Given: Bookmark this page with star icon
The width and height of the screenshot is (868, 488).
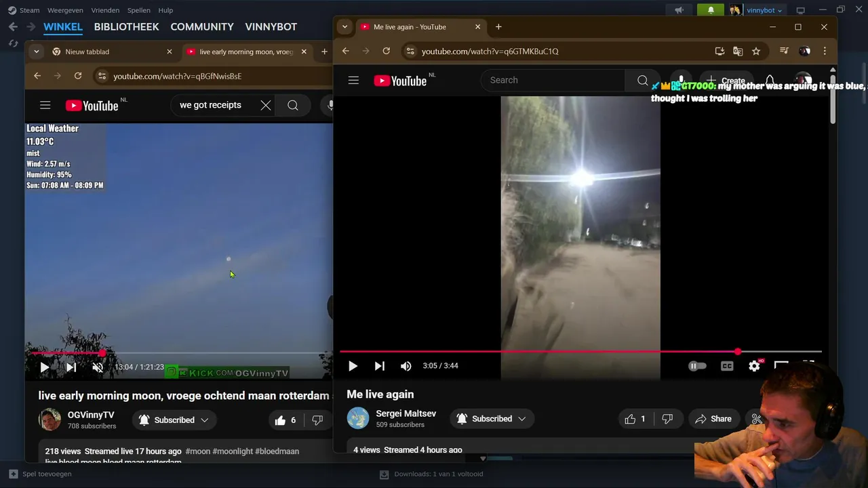Looking at the screenshot, I should tap(756, 51).
